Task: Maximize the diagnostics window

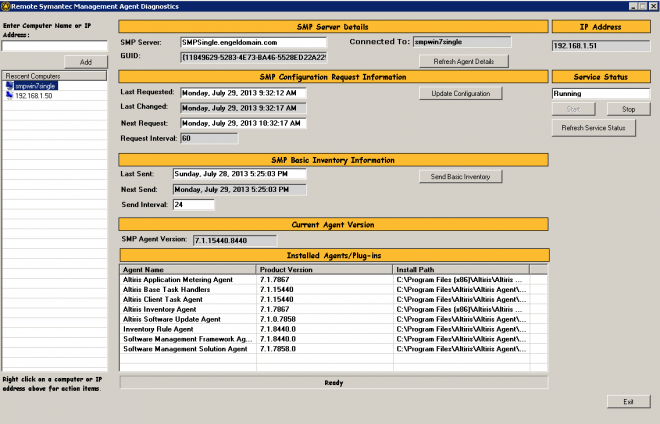Action: 643,6
